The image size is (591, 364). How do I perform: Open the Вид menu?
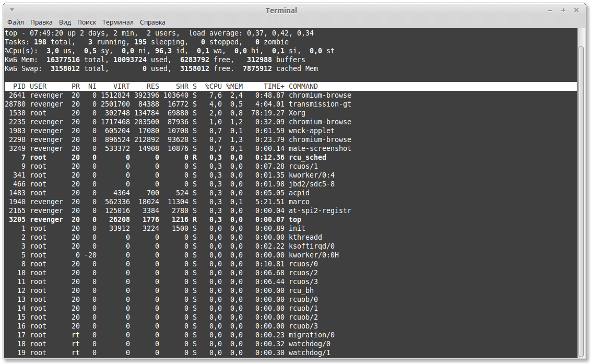[x=65, y=22]
